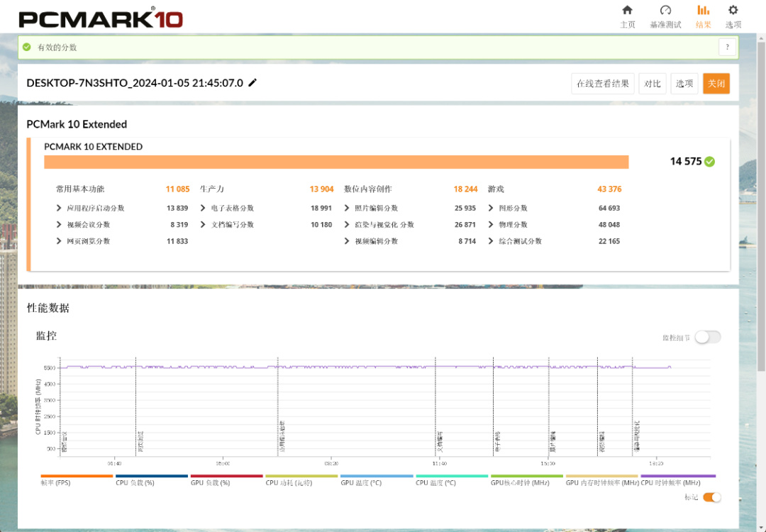Viewport: 766px width, 532px height.
Task: Open the 选项 gear icon in top navigation
Action: tap(733, 10)
